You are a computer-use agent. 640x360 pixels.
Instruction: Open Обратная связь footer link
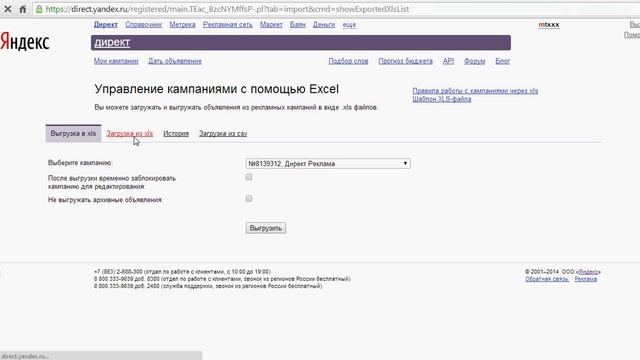coord(547,279)
